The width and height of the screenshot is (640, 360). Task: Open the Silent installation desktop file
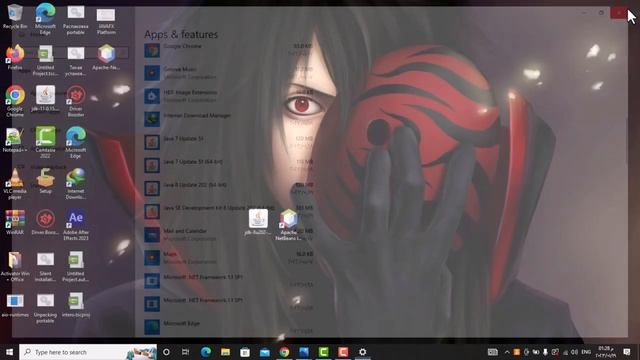pos(45,267)
